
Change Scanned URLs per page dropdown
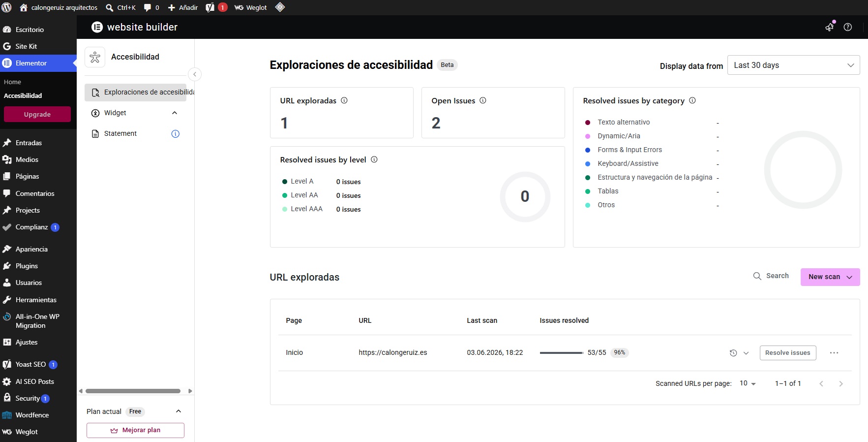748,383
